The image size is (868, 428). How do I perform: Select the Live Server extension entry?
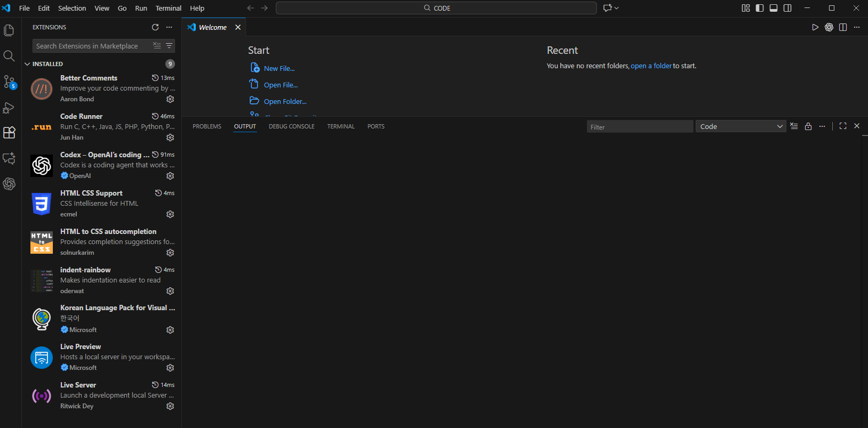(101, 395)
